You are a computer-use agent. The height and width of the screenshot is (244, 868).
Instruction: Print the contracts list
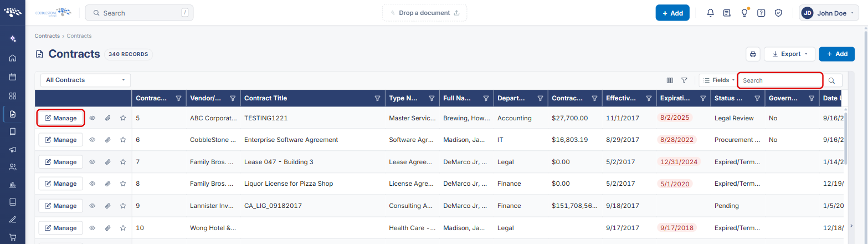[753, 54]
